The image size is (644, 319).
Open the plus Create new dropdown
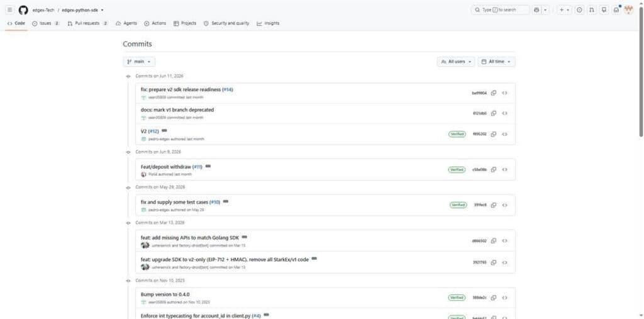[564, 10]
